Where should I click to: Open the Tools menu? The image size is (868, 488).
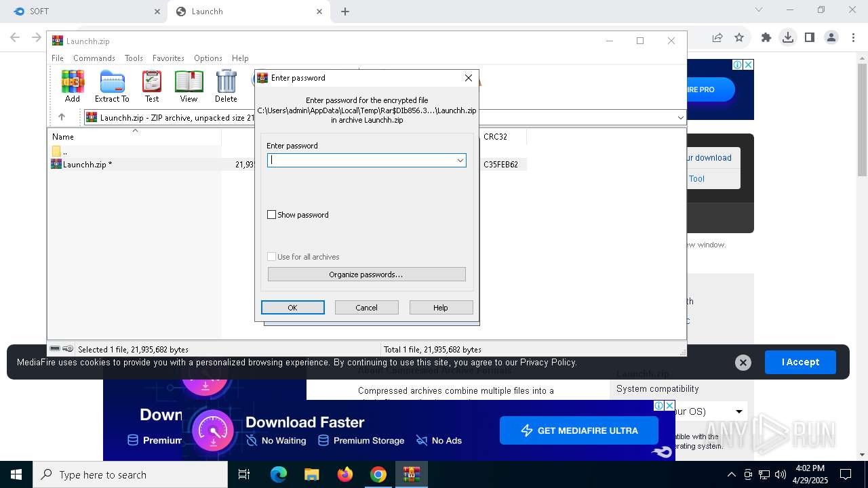[134, 58]
